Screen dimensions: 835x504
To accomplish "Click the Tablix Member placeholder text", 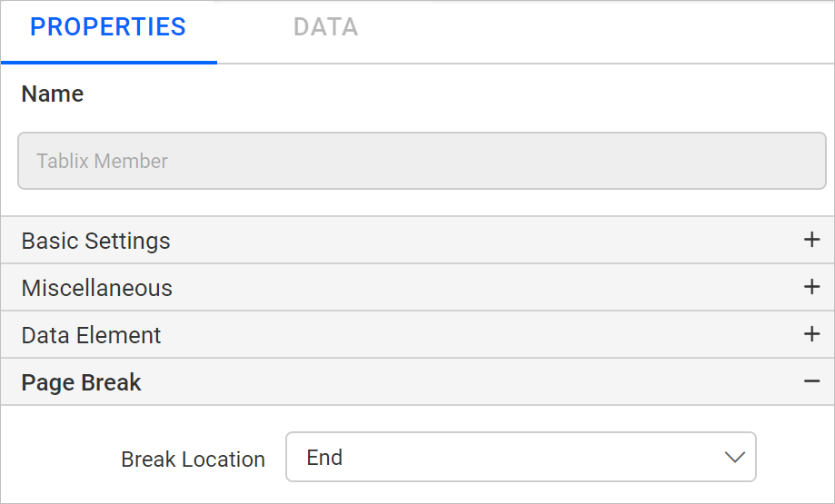I will (102, 161).
